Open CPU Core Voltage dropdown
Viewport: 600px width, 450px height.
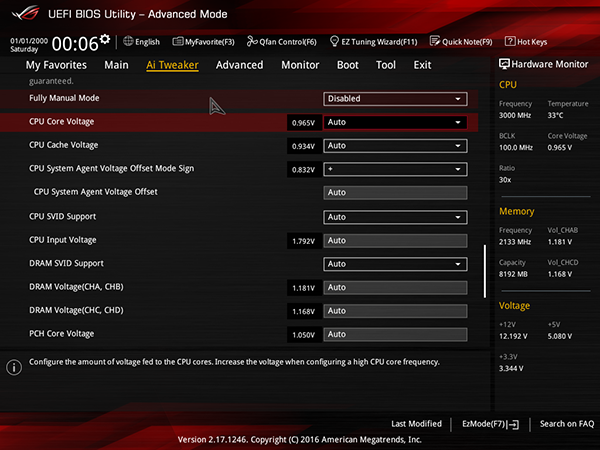point(395,122)
